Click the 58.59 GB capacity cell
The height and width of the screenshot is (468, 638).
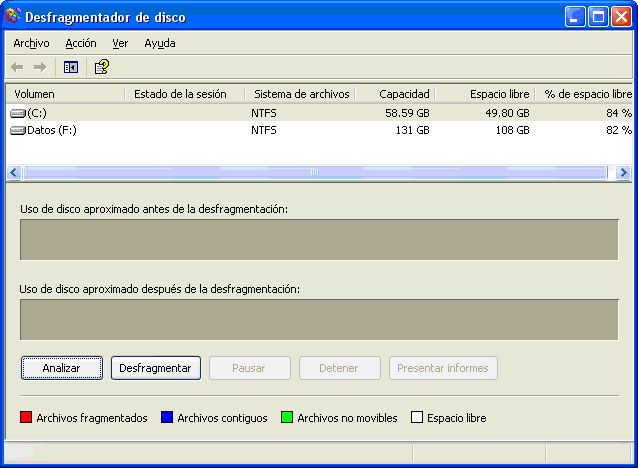tap(407, 113)
